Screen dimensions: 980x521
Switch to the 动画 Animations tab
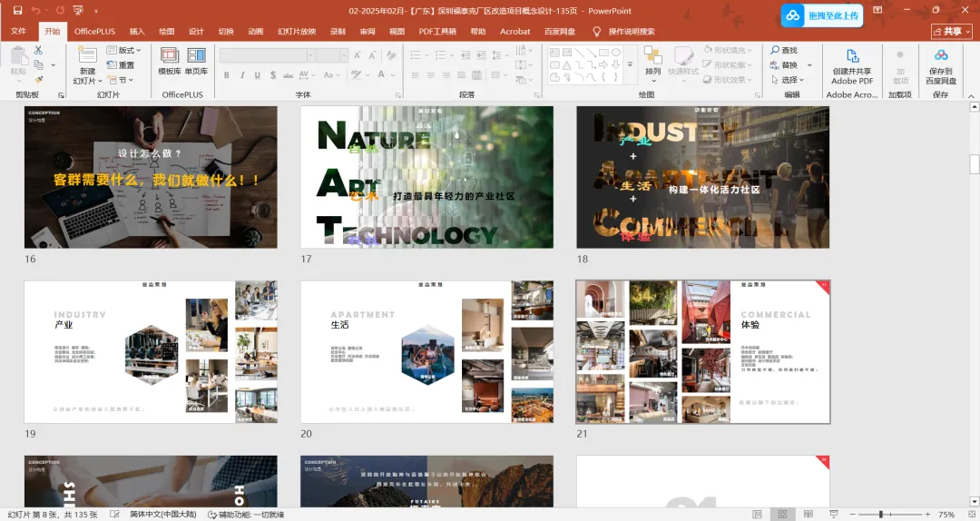pyautogui.click(x=255, y=31)
